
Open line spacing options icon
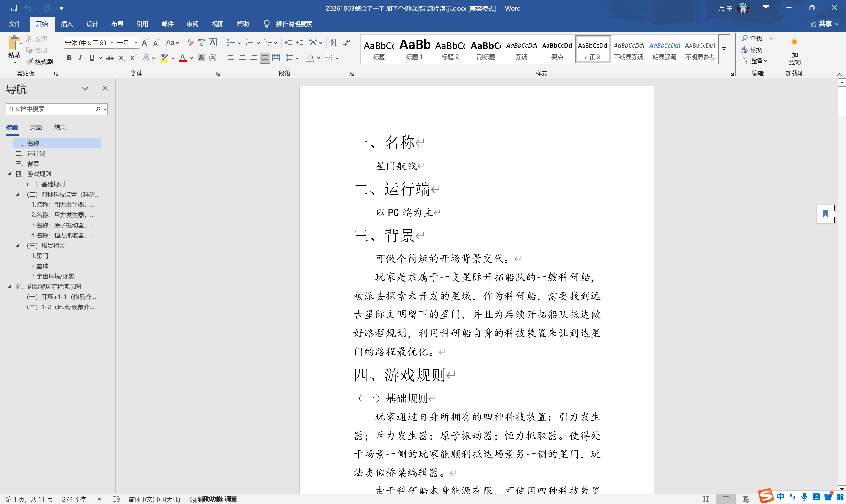[x=289, y=58]
